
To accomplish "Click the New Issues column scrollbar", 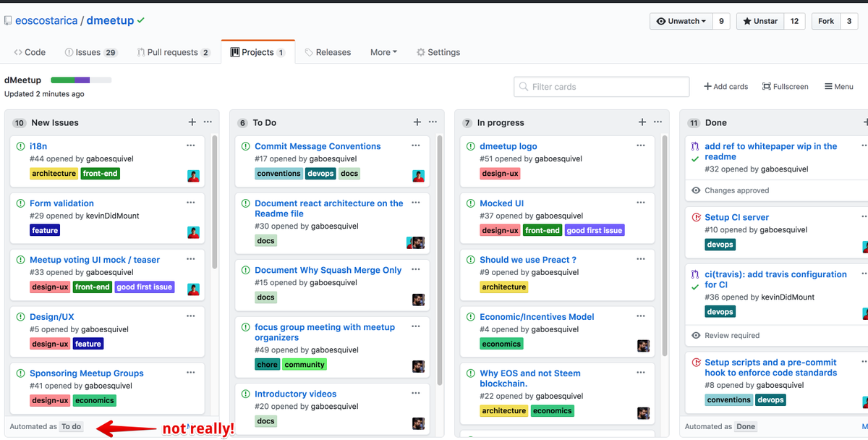I will (215, 203).
